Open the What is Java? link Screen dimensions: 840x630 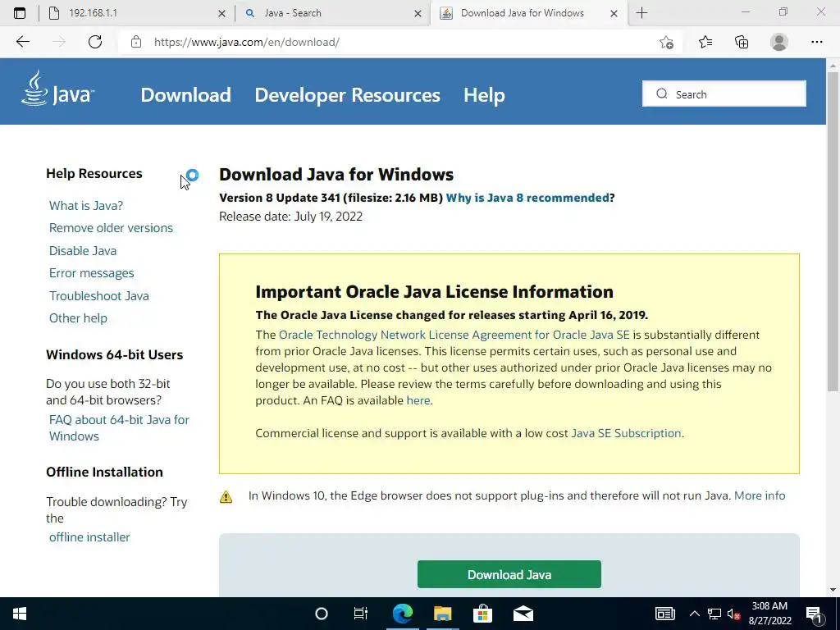[85, 206]
